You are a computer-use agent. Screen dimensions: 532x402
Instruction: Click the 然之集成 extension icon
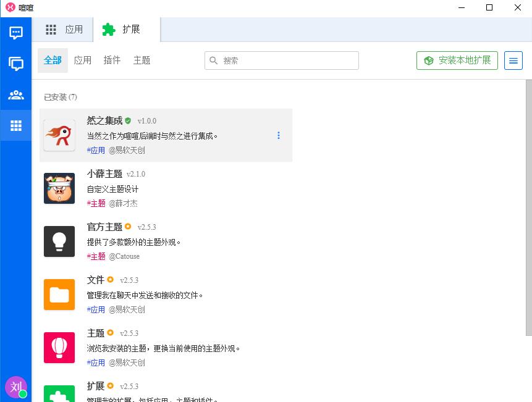59,135
